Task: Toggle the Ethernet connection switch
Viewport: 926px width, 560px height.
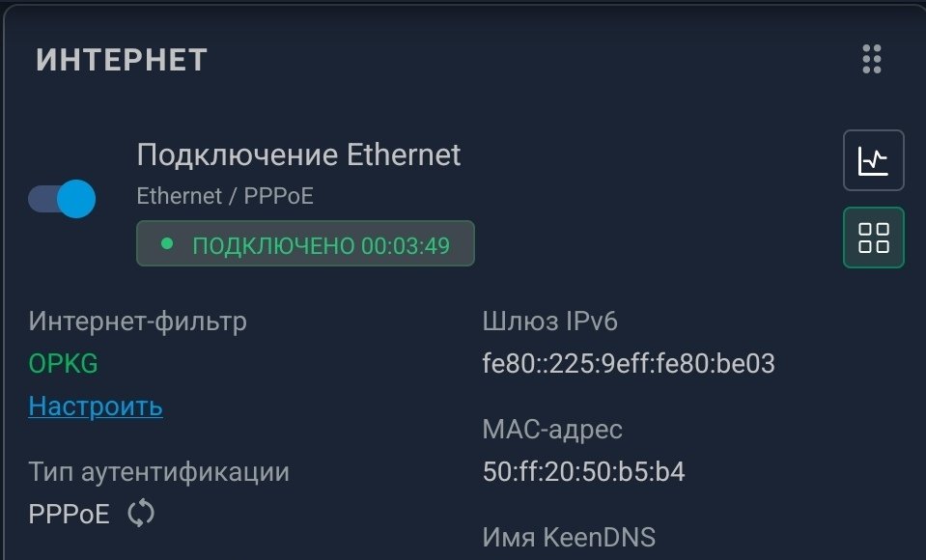Action: click(x=62, y=199)
